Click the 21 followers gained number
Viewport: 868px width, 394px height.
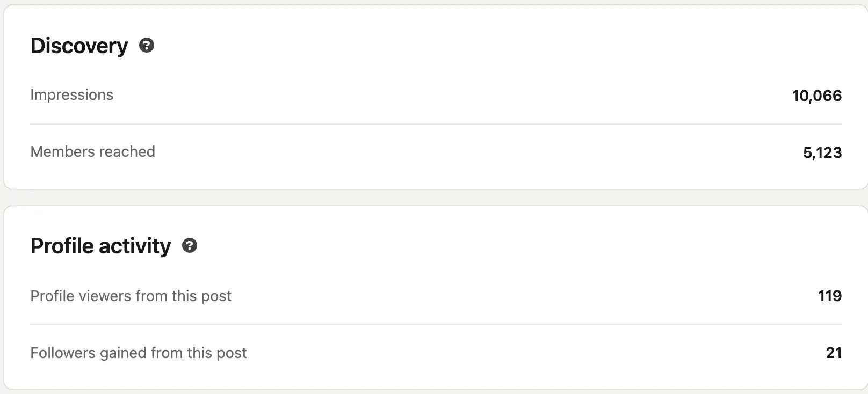(x=834, y=353)
